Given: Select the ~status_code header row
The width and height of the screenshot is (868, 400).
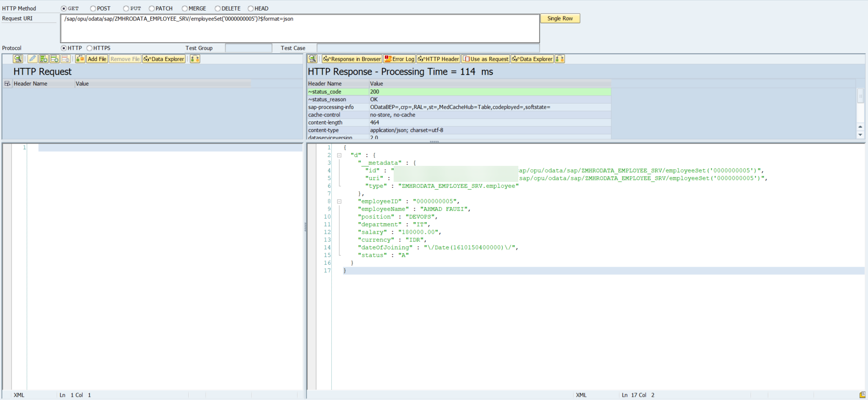Looking at the screenshot, I should point(459,92).
